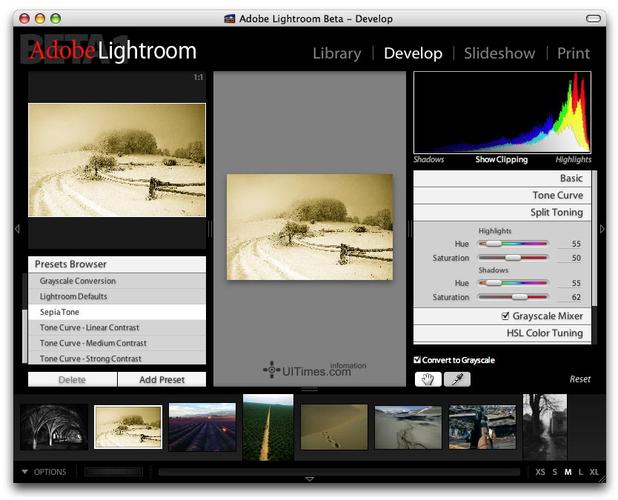Click Show Clipping under histogram
The height and width of the screenshot is (500, 618).
click(x=501, y=159)
